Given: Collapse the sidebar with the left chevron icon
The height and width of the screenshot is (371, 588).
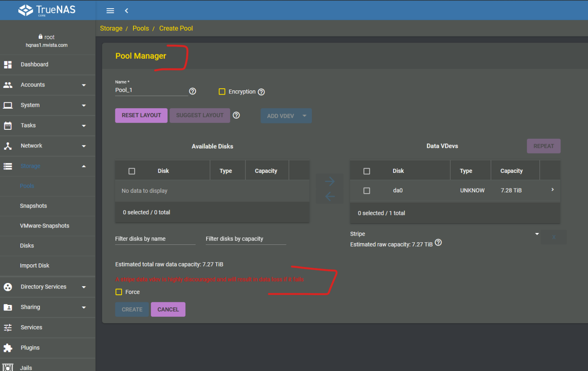Looking at the screenshot, I should [x=126, y=11].
